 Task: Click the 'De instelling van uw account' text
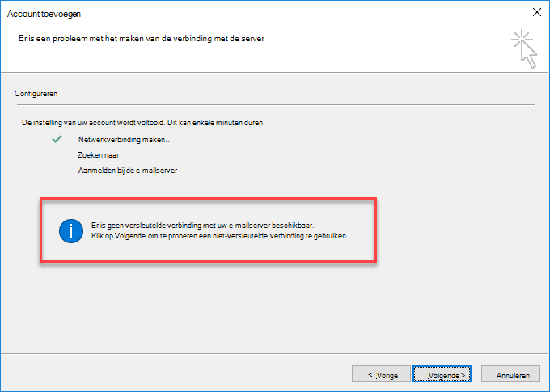143,123
